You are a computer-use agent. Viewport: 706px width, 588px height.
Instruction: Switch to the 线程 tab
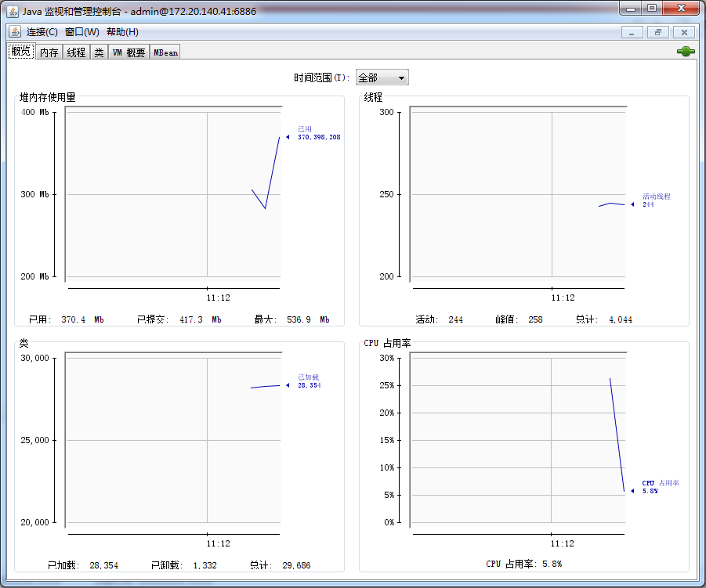[x=76, y=52]
